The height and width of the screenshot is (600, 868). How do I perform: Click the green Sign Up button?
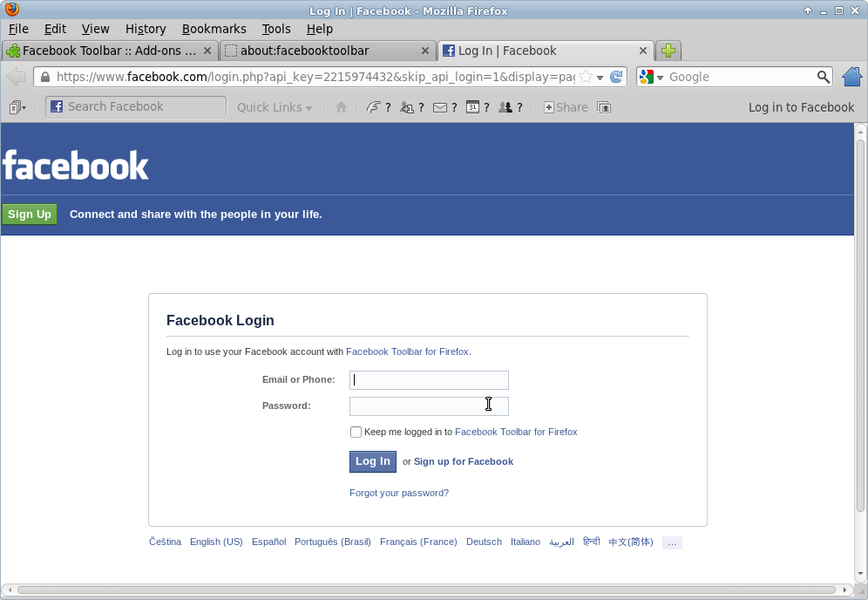coord(30,214)
